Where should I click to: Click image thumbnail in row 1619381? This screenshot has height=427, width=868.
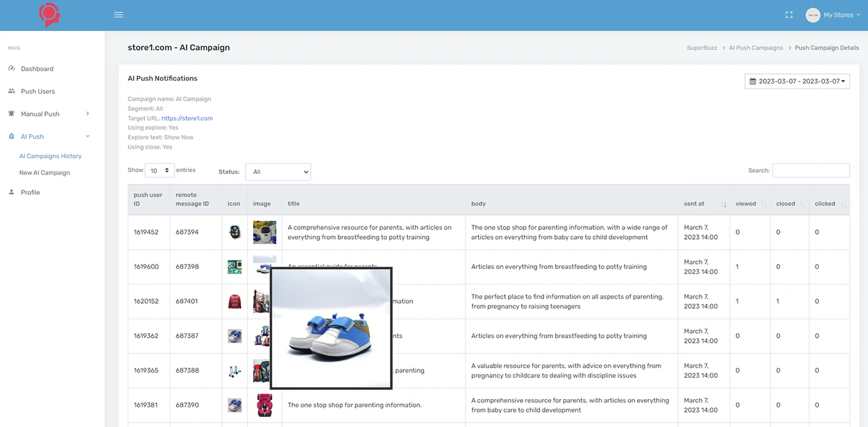point(264,405)
